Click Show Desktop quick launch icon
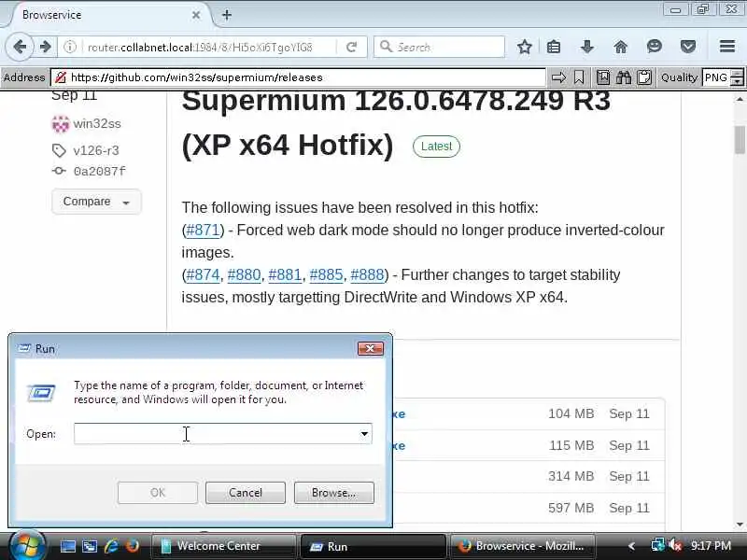 tap(67, 546)
